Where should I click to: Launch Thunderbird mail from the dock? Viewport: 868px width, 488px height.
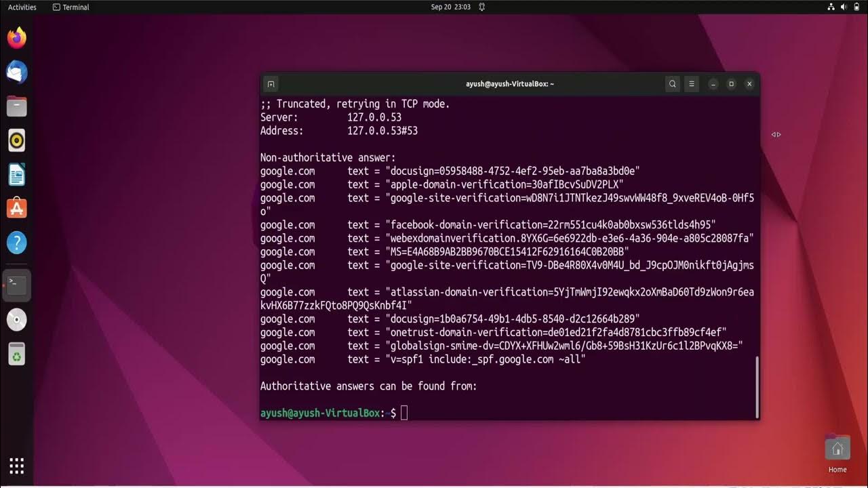click(17, 71)
